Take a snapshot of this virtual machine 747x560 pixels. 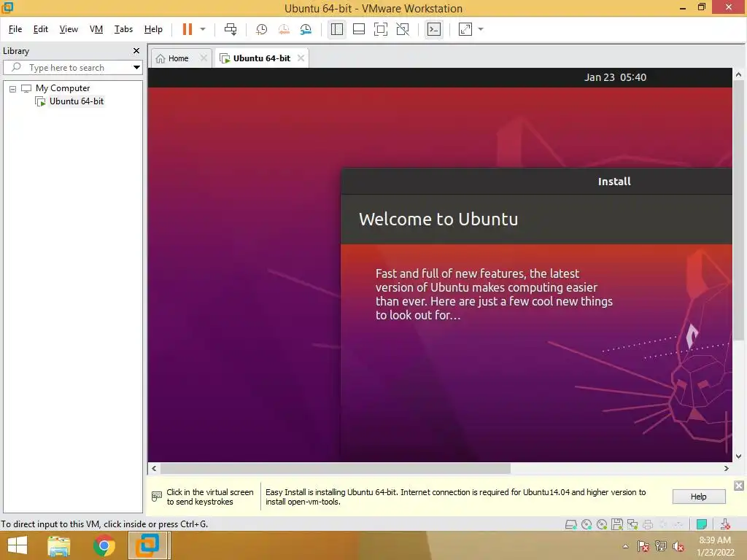tap(261, 29)
